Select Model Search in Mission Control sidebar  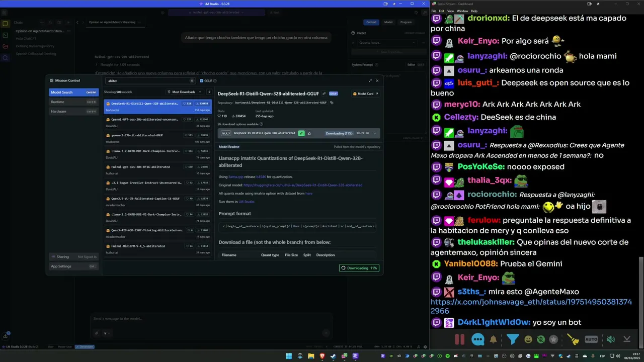pos(73,92)
